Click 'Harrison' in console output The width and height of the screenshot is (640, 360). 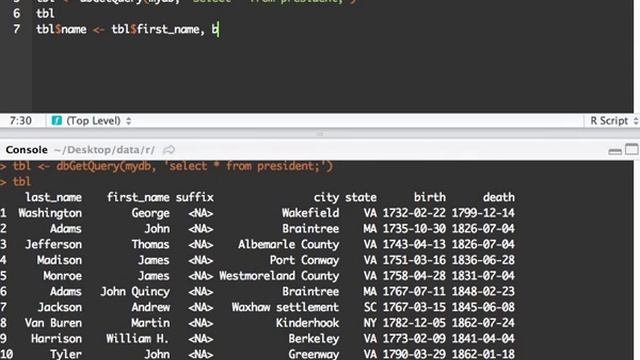tap(56, 339)
